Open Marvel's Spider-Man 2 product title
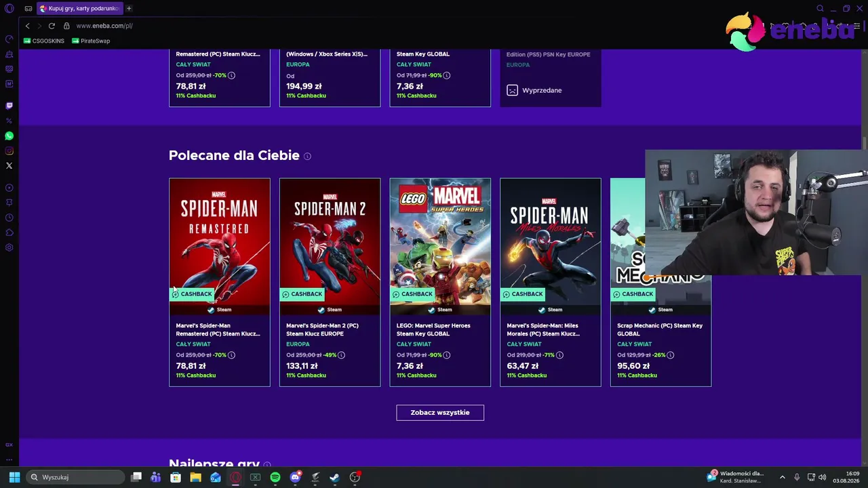 point(323,329)
